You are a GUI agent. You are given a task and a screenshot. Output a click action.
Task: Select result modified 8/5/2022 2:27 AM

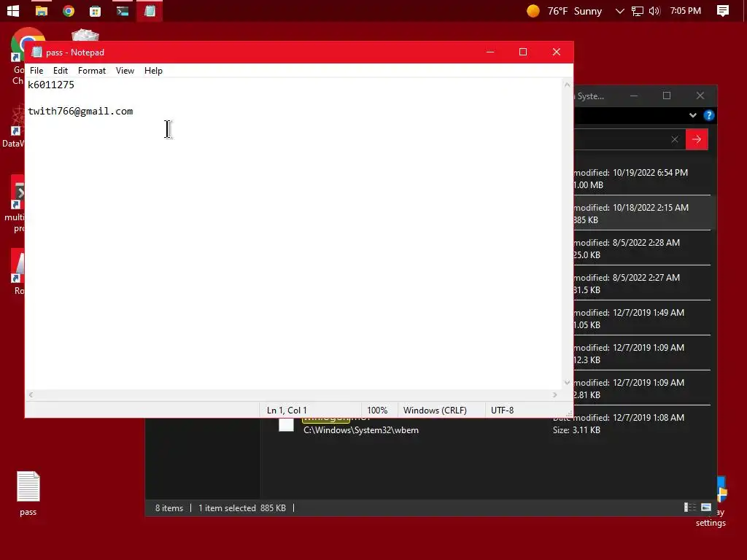642,284
